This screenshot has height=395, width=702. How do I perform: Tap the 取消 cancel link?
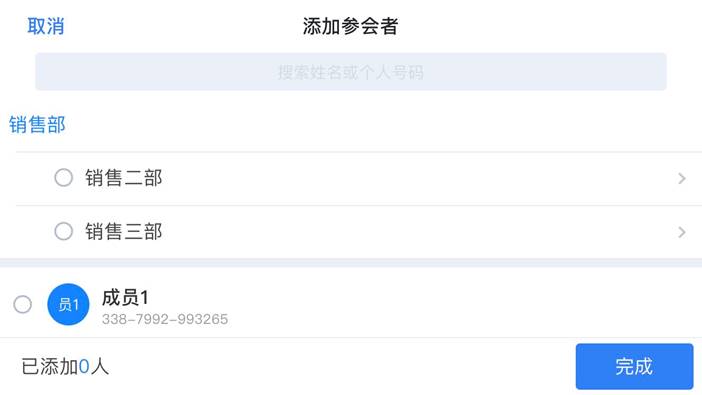click(46, 26)
